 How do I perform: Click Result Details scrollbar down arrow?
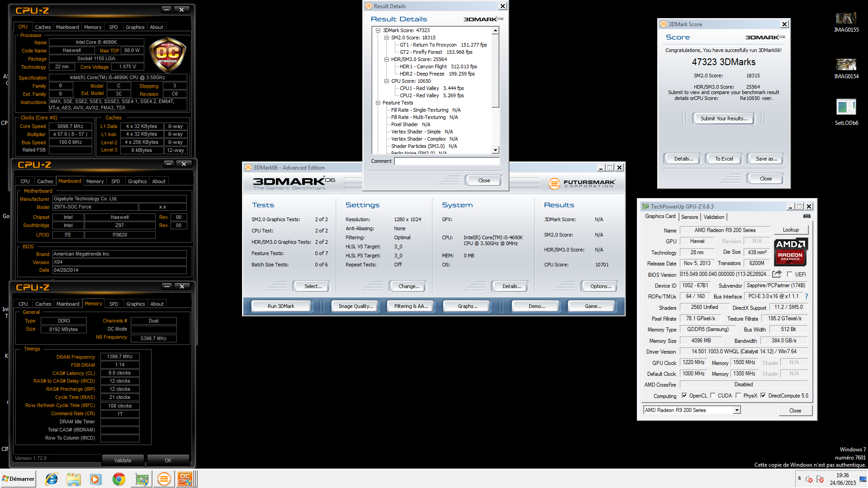pyautogui.click(x=496, y=150)
